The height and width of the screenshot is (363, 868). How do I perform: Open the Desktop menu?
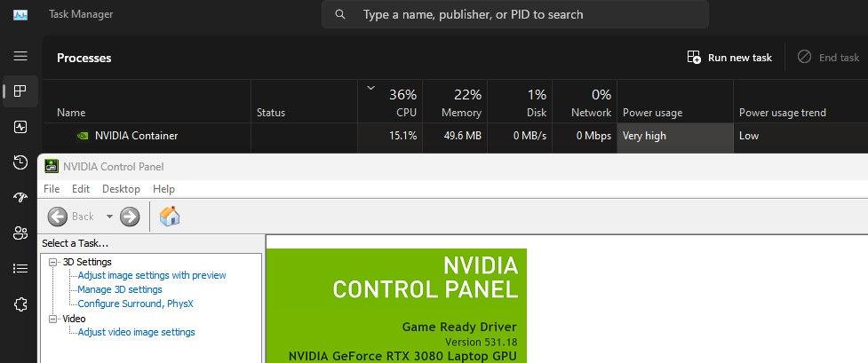[121, 189]
